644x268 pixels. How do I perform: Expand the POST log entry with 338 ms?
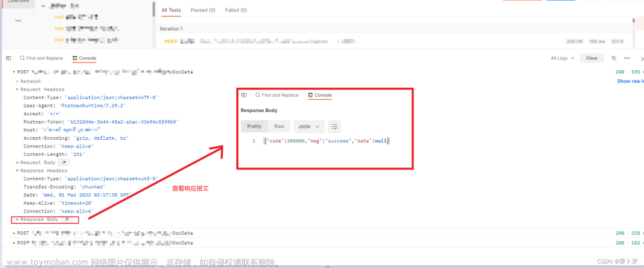click(x=14, y=233)
